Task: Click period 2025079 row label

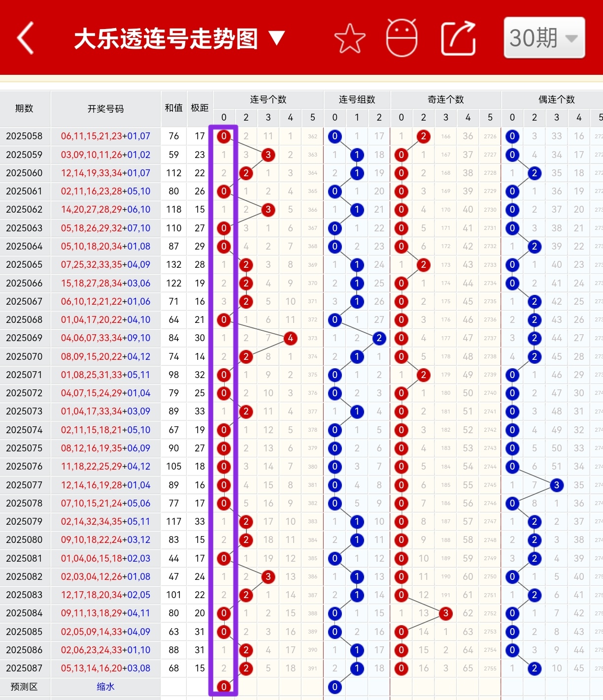Action: (24, 521)
